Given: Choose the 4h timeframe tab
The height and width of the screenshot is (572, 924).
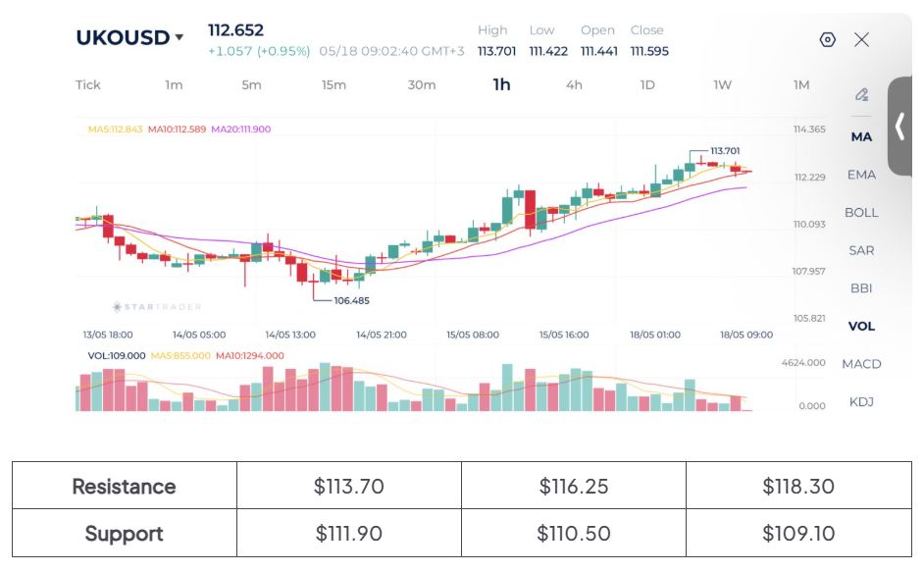Looking at the screenshot, I should (574, 85).
